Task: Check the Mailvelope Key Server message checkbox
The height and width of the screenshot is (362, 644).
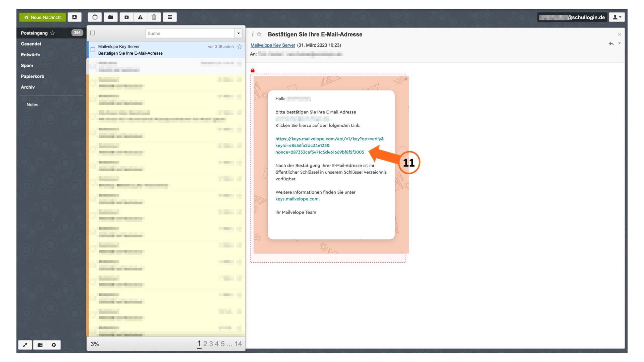Action: (93, 50)
